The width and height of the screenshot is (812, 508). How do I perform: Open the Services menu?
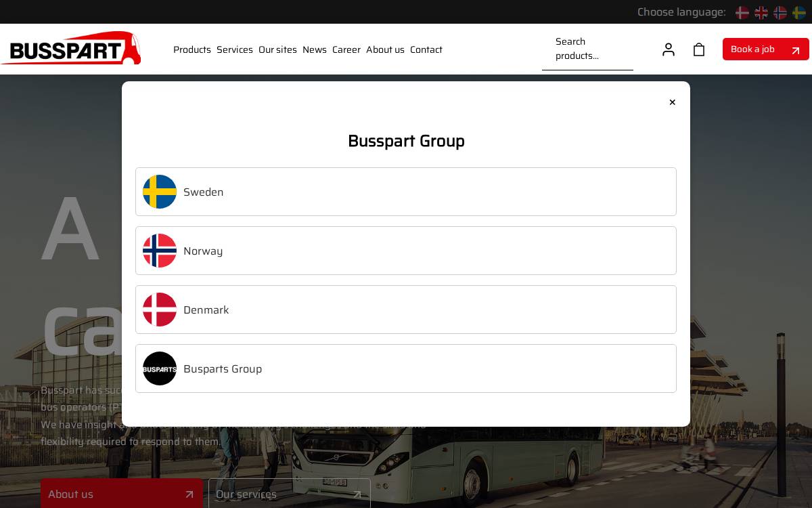[235, 49]
